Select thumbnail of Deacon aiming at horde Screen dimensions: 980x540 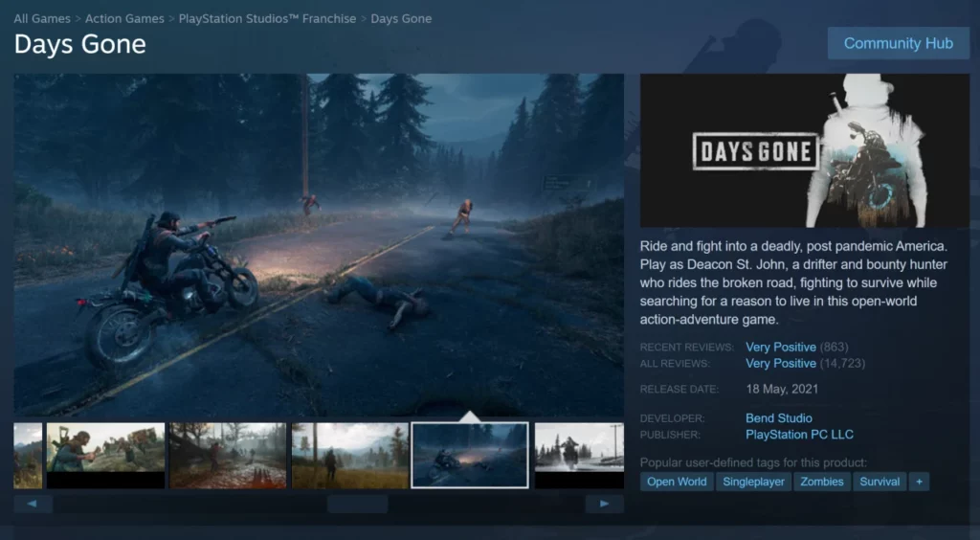(105, 455)
